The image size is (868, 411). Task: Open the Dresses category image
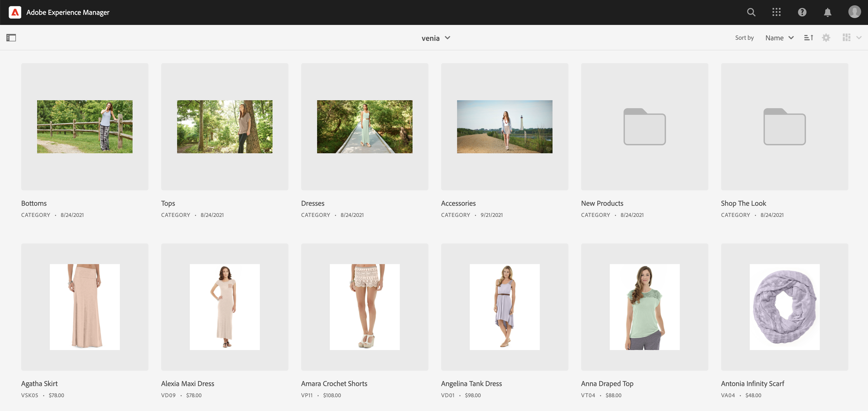[x=365, y=127]
